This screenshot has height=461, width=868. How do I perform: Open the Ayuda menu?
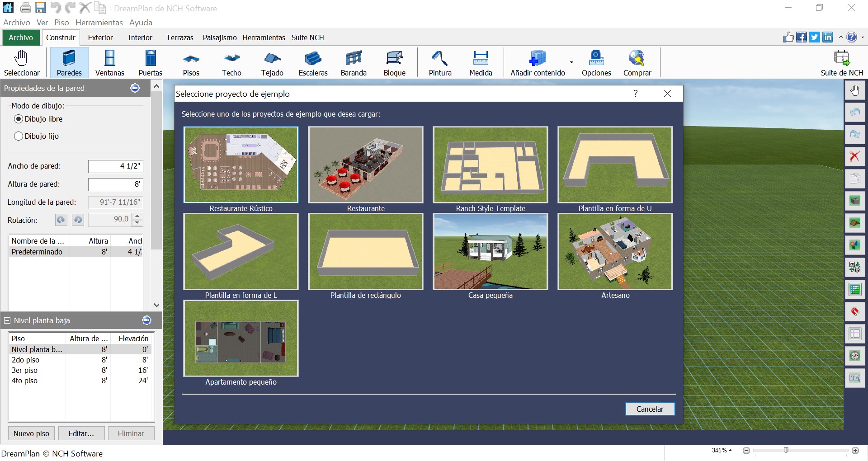[x=141, y=23]
